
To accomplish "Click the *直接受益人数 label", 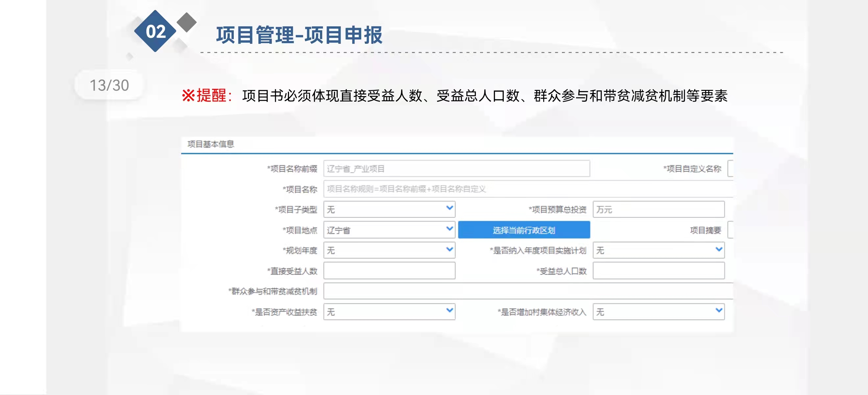I will 292,271.
